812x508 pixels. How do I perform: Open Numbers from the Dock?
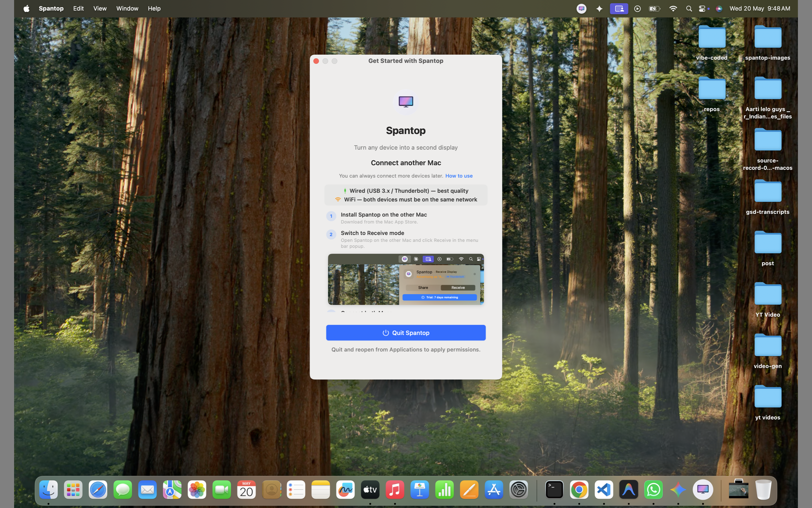coord(445,490)
